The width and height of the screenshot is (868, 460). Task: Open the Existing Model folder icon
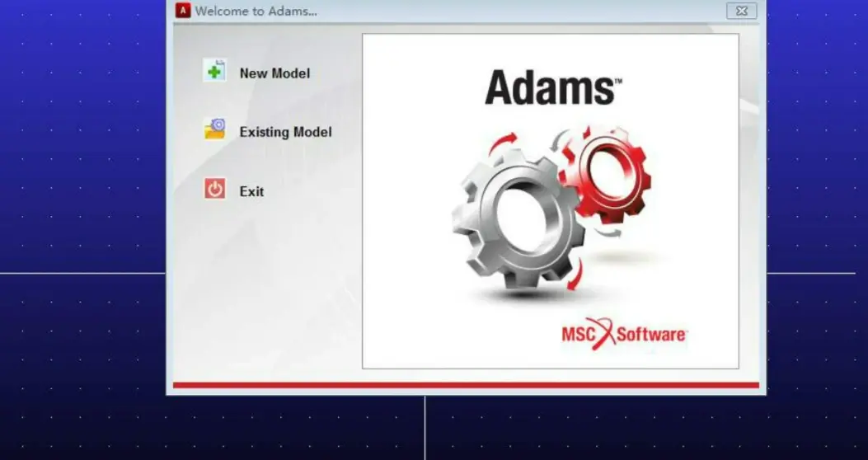(215, 129)
